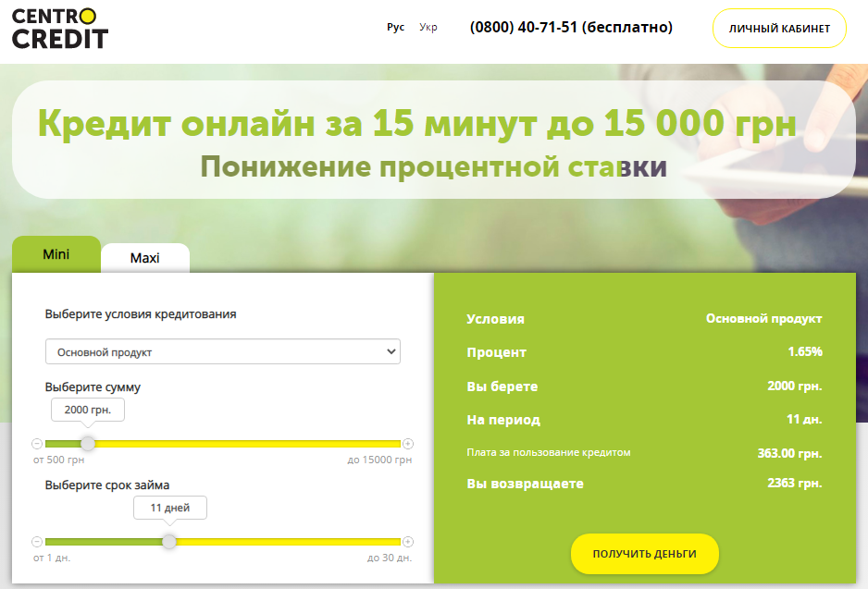
Task: Click the от 1 дн. minimum label
Action: [x=52, y=558]
